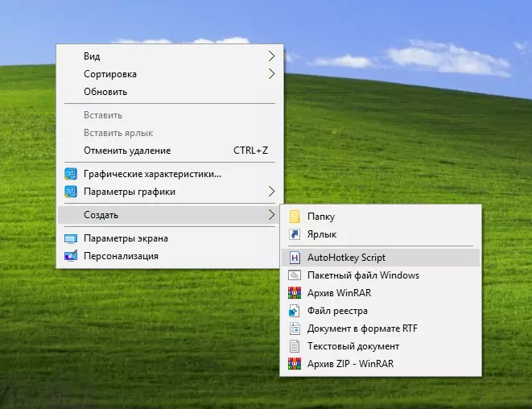Create a new Ярлык
532x409 pixels.
(381, 234)
